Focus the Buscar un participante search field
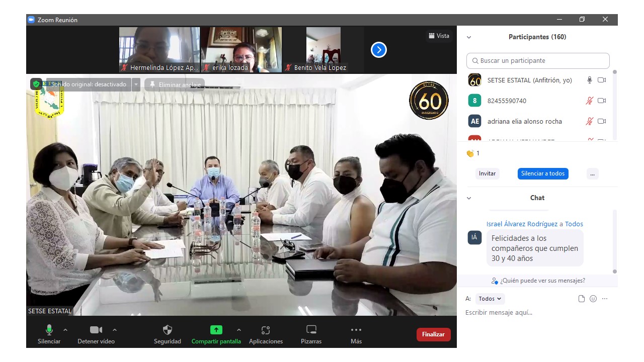The image size is (644, 362). pyautogui.click(x=538, y=61)
